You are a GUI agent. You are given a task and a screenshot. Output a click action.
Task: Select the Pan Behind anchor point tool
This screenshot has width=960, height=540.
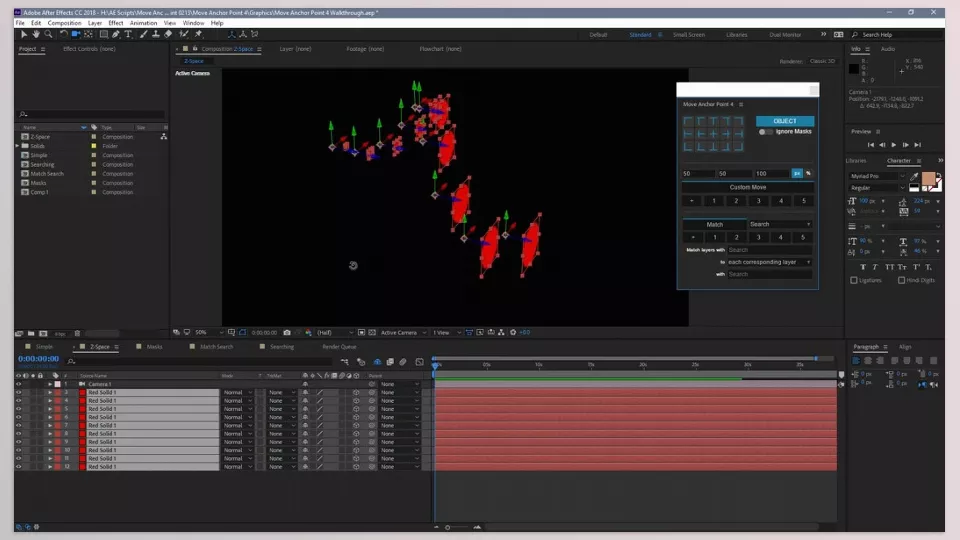point(89,34)
